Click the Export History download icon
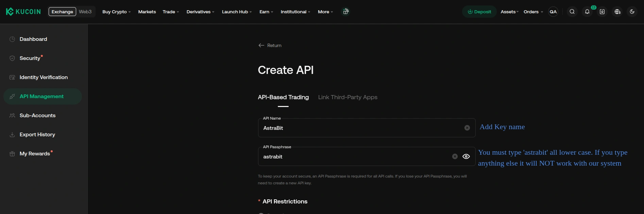644x214 pixels. (x=12, y=135)
